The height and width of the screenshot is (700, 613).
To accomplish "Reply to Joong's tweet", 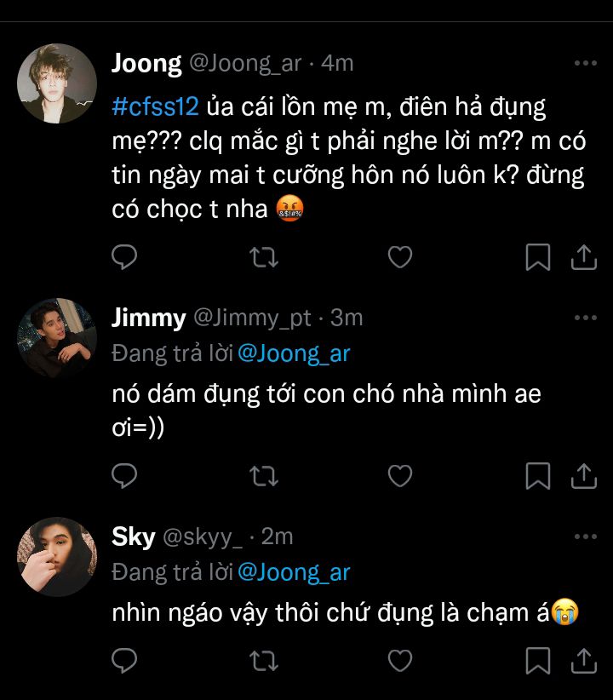I will 125,256.
